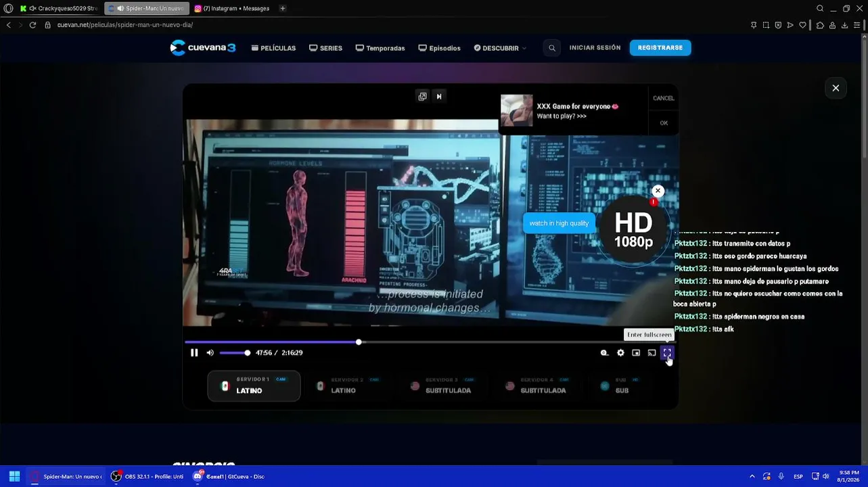The height and width of the screenshot is (487, 868).
Task: Cast the video to a device
Action: click(652, 352)
